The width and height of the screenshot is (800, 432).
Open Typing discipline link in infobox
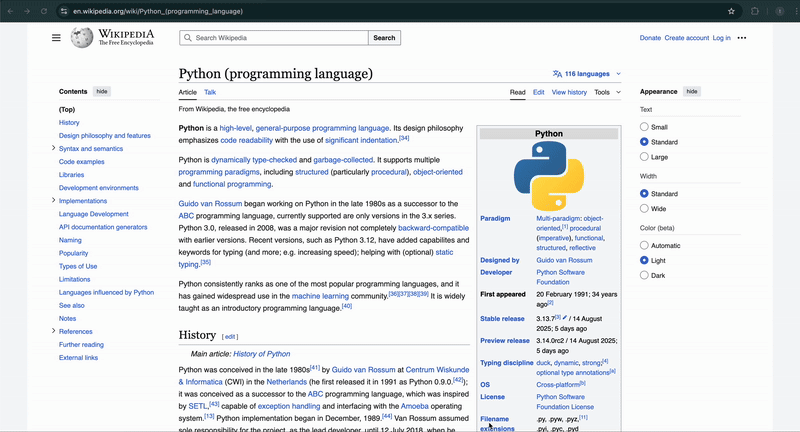pos(507,363)
